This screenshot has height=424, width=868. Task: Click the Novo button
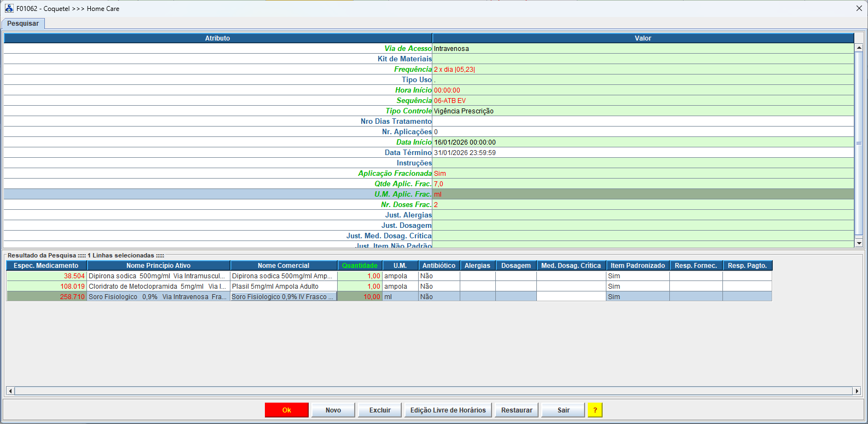click(333, 410)
